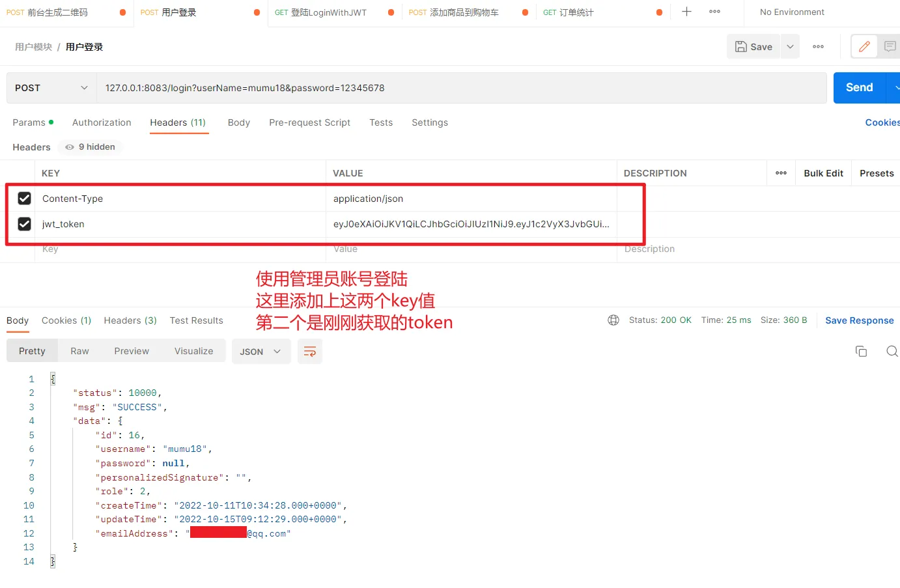
Task: Expand the Send options arrow
Action: pyautogui.click(x=895, y=87)
